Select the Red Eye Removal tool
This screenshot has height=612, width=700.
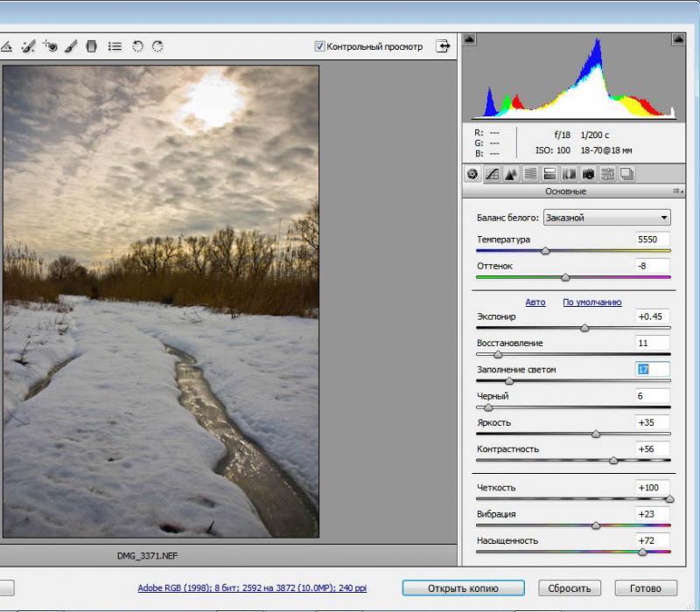[50, 46]
